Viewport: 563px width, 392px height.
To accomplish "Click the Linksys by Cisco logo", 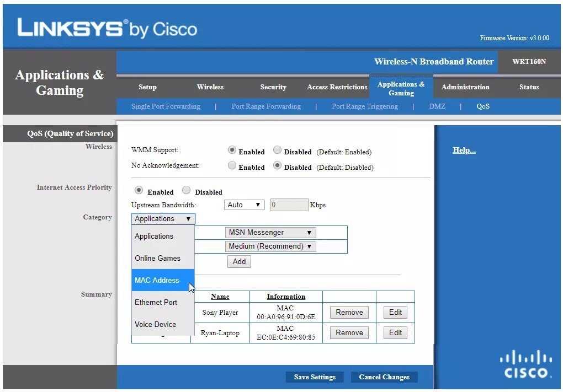I will coord(107,28).
